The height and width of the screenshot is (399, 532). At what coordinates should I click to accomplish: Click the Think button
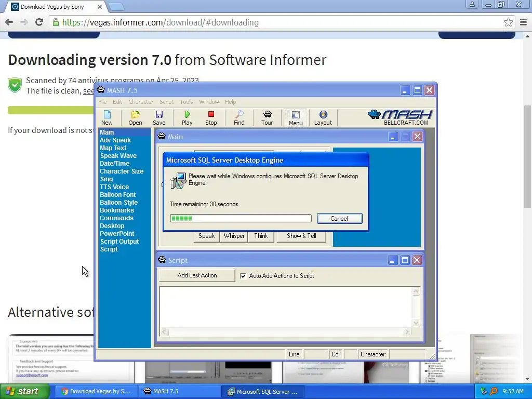(x=261, y=236)
